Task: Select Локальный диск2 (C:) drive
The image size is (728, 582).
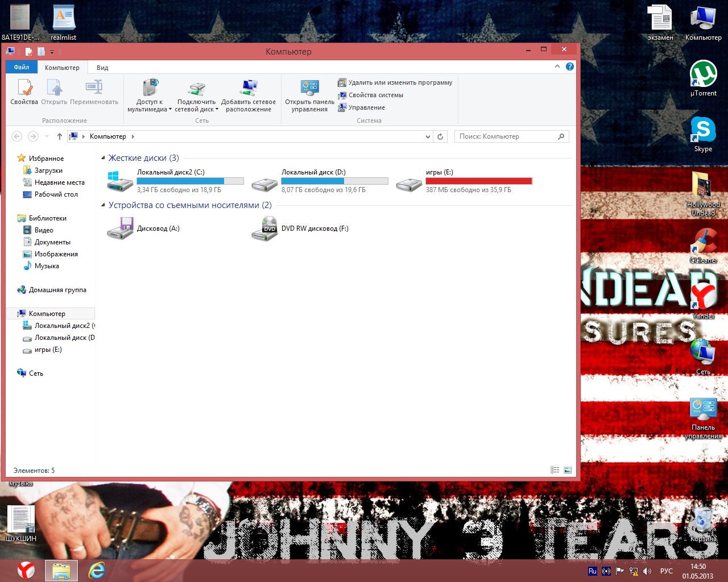Action: coord(176,181)
